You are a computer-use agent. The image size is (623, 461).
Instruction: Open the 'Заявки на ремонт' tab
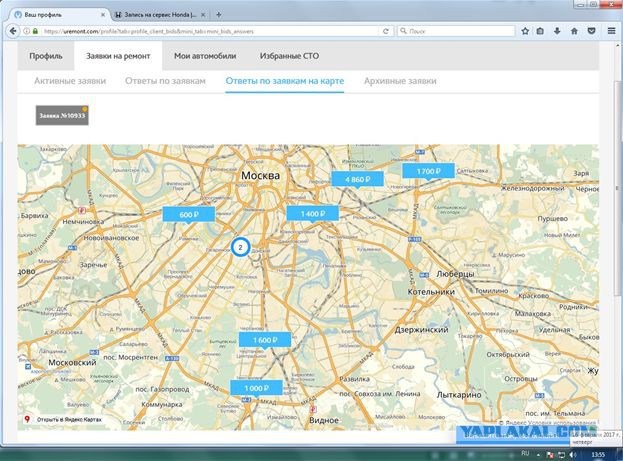coord(118,56)
